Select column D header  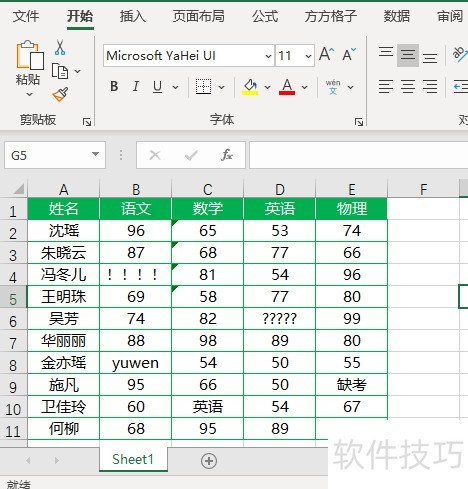click(280, 189)
